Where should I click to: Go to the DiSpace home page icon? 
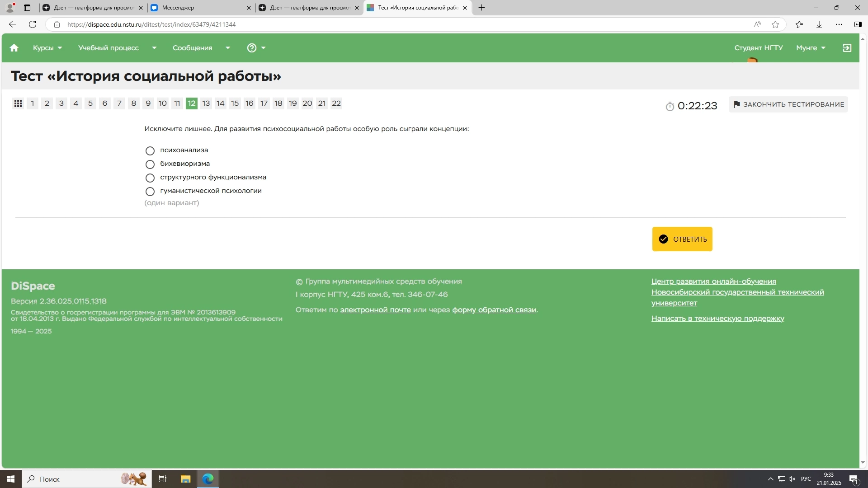[x=14, y=48]
